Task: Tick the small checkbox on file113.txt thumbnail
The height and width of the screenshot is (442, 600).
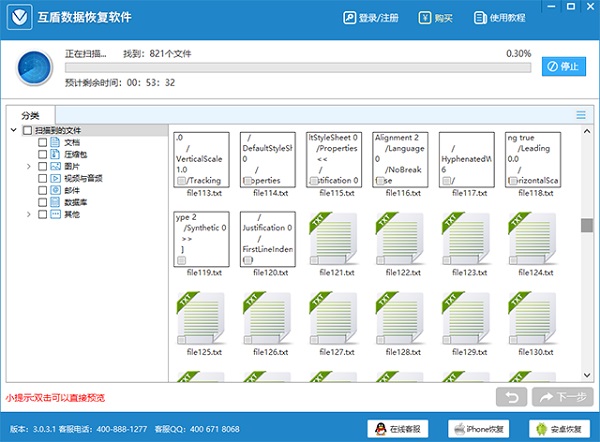Action: point(181,181)
